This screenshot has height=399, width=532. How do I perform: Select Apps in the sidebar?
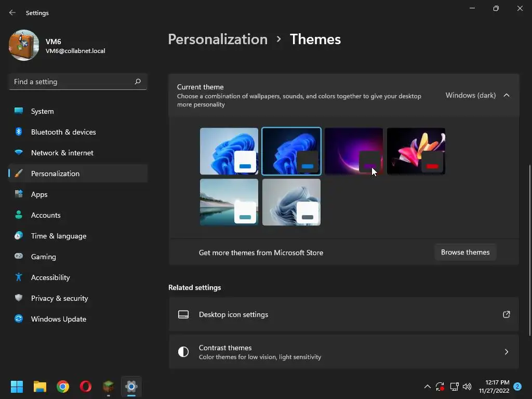78,194
